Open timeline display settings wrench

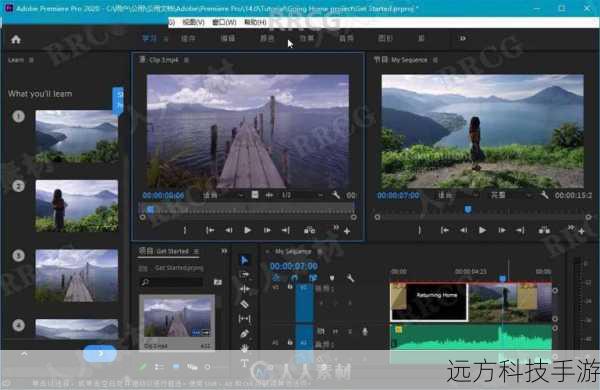coord(350,278)
